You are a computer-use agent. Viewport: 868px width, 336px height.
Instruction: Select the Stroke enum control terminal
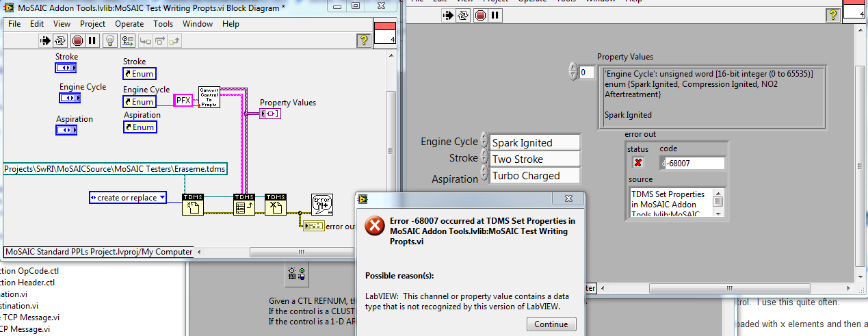(x=66, y=68)
